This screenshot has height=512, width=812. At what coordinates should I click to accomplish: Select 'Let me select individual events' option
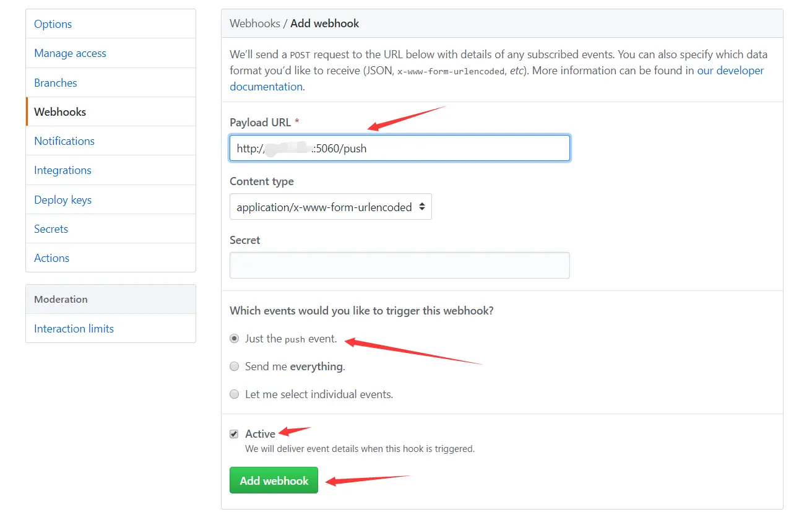(x=235, y=394)
